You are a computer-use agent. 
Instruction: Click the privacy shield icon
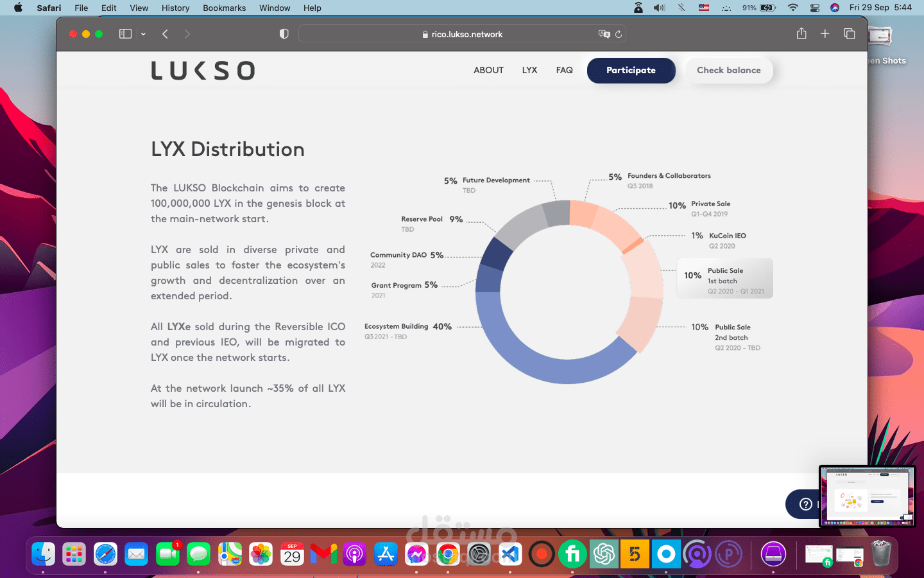click(x=284, y=34)
